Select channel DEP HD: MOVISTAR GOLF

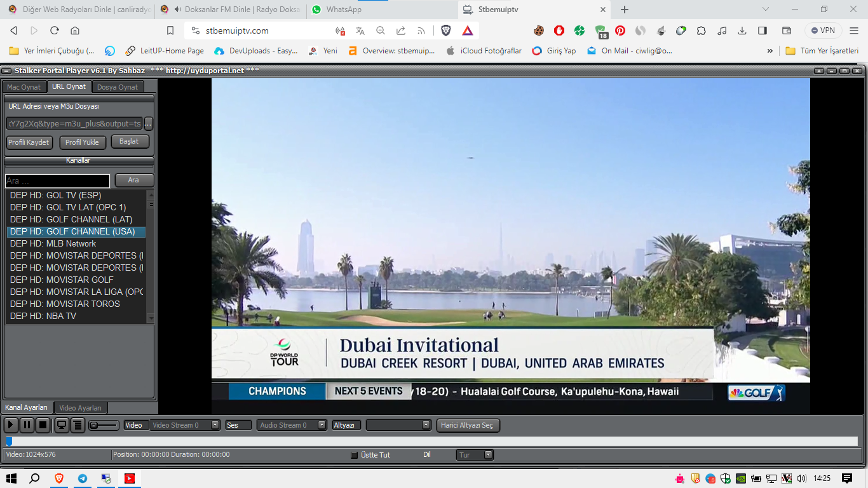[76, 280]
